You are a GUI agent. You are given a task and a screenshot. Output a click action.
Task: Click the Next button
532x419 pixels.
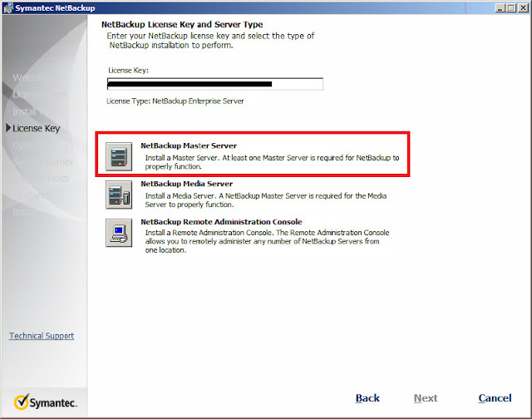click(x=426, y=398)
